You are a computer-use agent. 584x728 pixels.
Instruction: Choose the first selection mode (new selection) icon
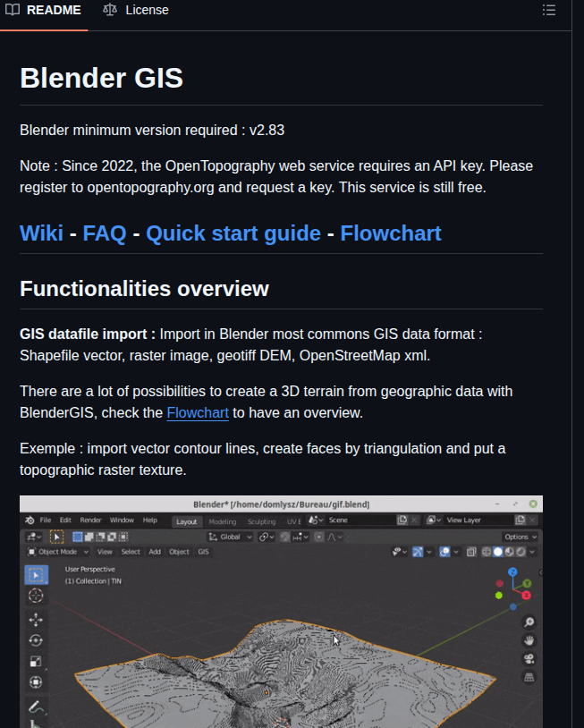click(x=78, y=538)
